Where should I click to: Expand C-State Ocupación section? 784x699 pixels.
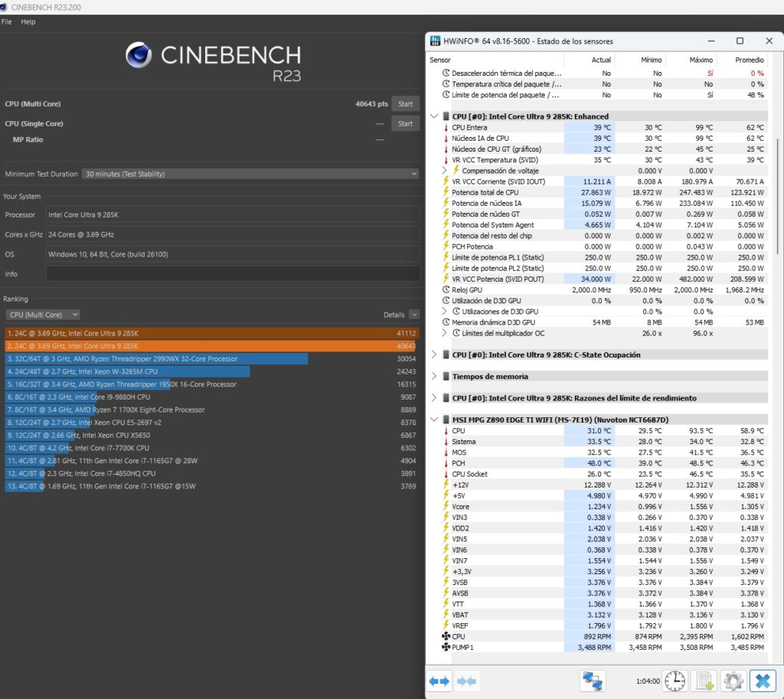point(434,354)
